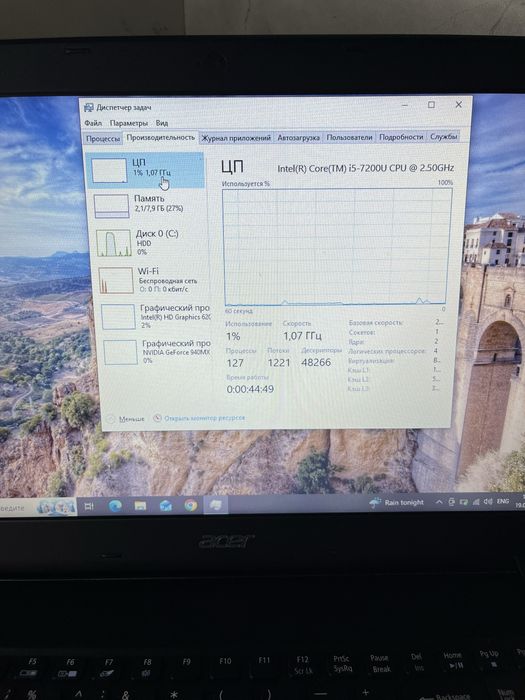Screen dimensions: 525x700
Task: Click the Task Manager taskbar button
Action: [x=216, y=505]
